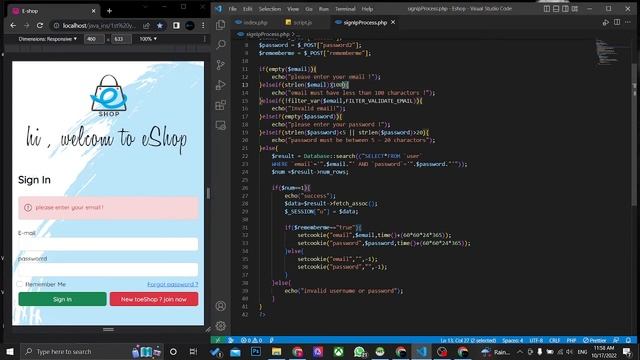Screen dimensions: 640x360
Task: Click into the E-mail input field
Action: pos(108,244)
